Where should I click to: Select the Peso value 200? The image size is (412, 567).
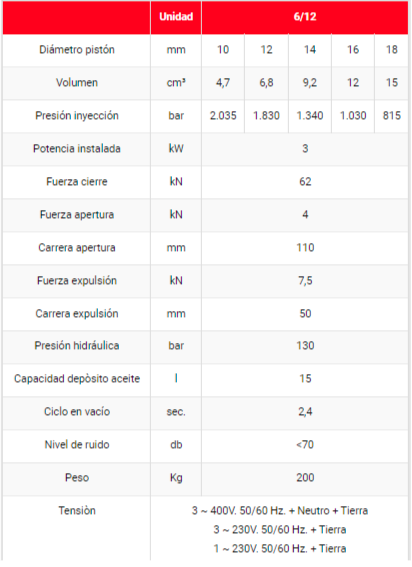coord(305,478)
